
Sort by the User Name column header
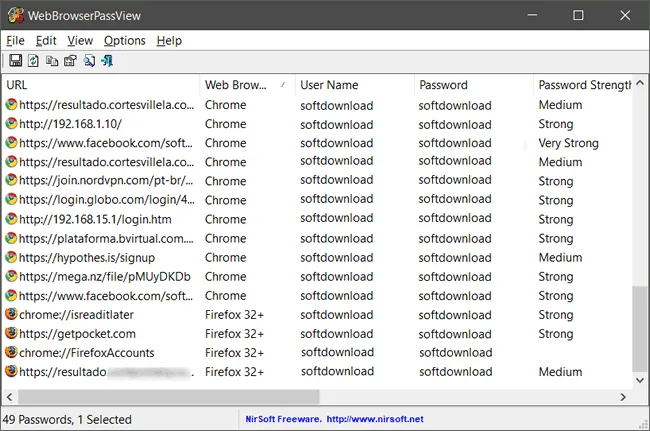click(x=355, y=85)
